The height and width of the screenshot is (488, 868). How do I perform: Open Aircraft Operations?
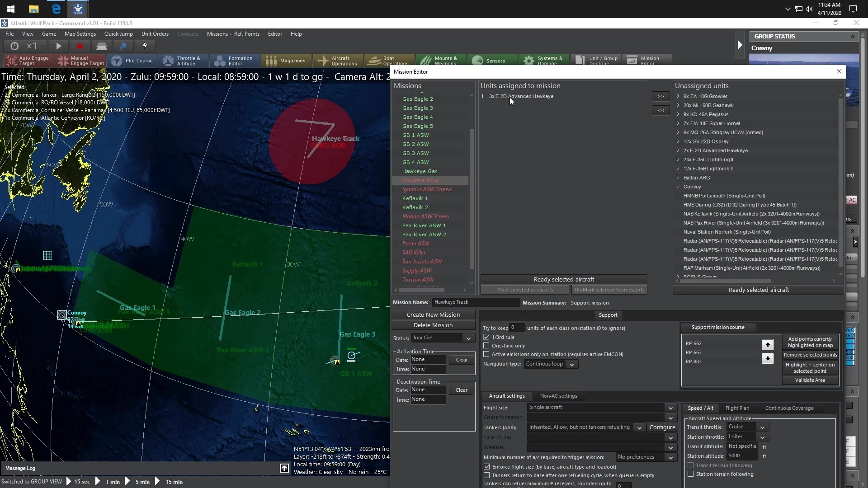338,61
